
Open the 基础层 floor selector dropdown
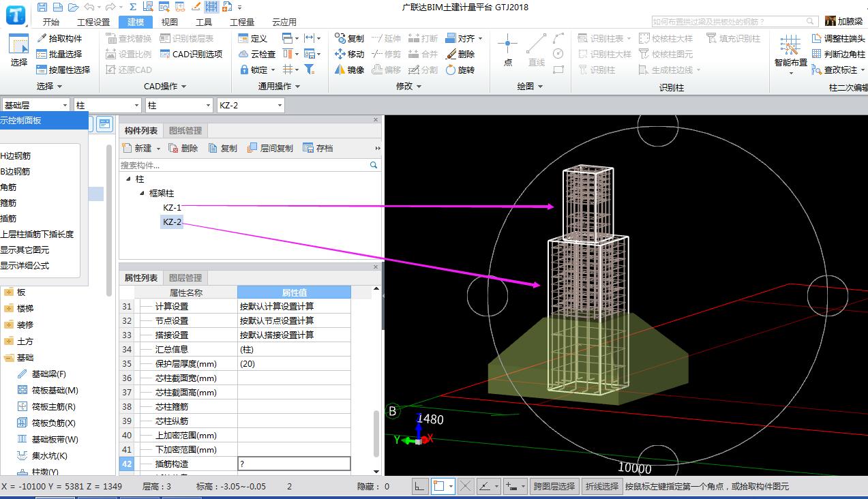click(x=65, y=106)
